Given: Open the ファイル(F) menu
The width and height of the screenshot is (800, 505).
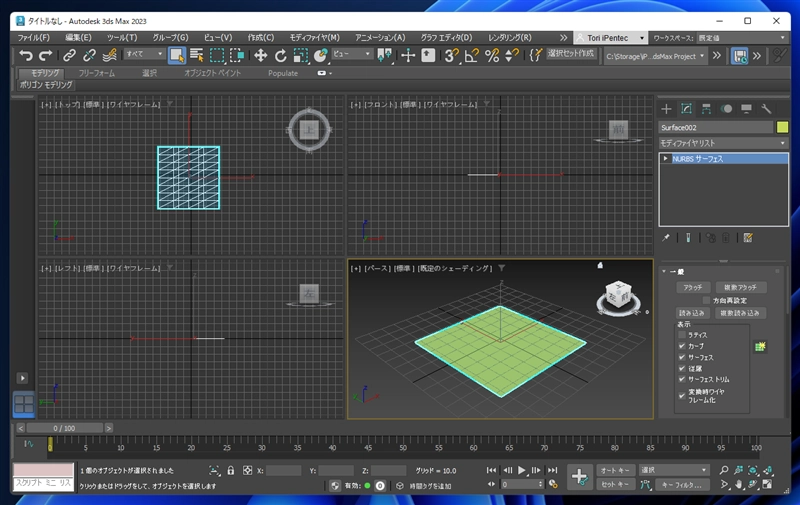Looking at the screenshot, I should coord(34,38).
